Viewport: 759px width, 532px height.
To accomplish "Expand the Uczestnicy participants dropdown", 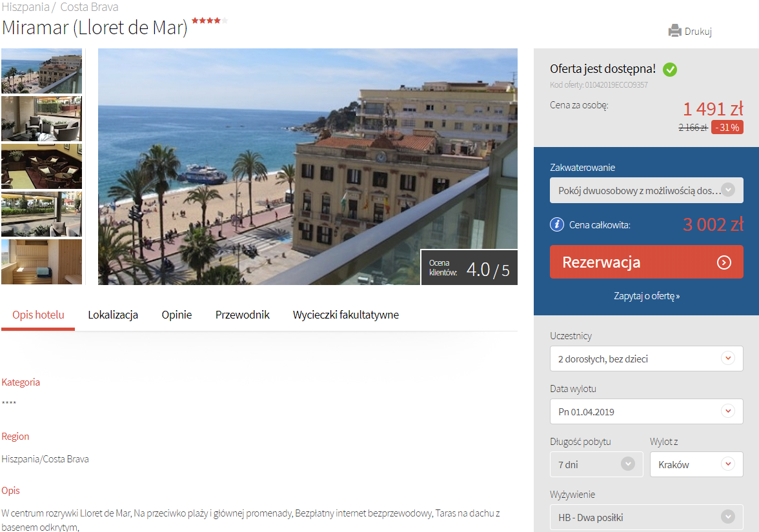I will click(x=646, y=359).
